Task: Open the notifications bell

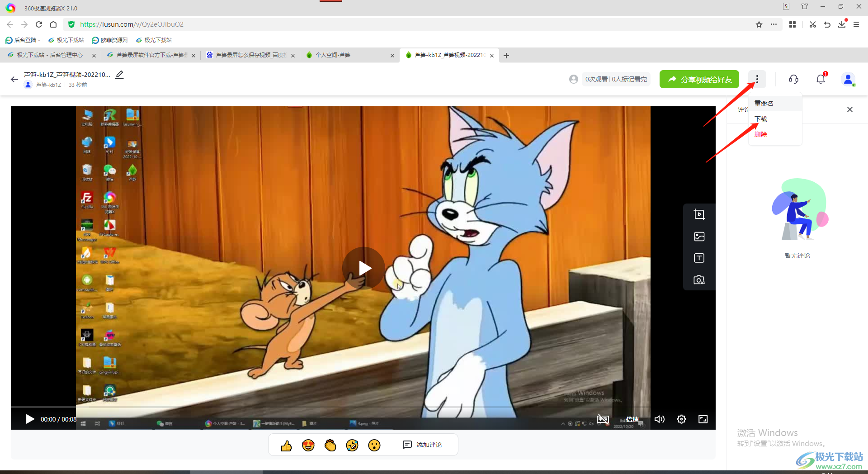Action: [821, 79]
